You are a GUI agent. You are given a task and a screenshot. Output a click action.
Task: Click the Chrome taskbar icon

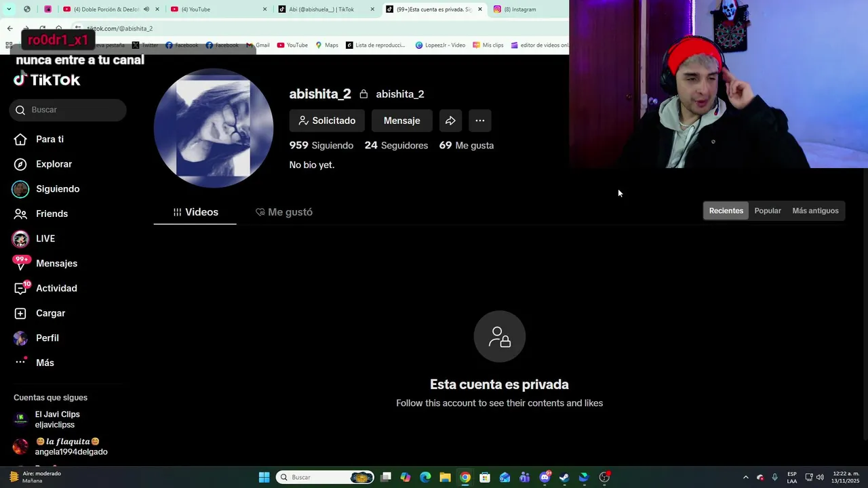(x=465, y=477)
